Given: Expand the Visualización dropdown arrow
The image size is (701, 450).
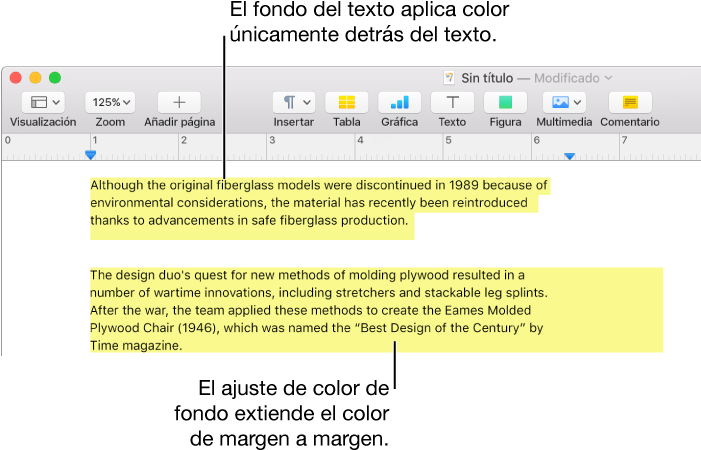Looking at the screenshot, I should (x=56, y=102).
